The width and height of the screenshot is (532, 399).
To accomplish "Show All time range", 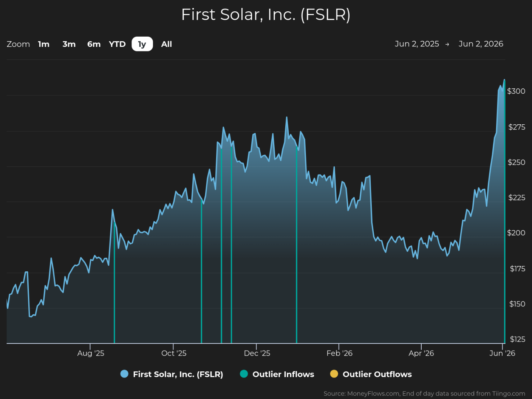I will (x=167, y=44).
